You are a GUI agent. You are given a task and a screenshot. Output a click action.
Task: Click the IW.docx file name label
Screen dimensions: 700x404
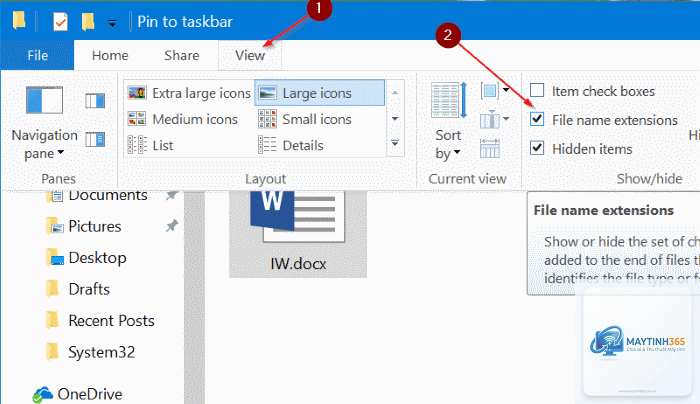298,263
